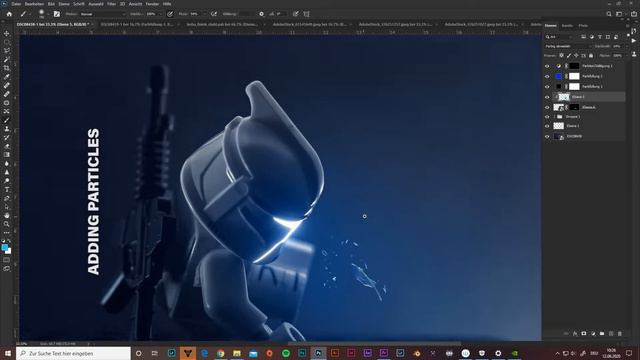Hide the Ebene 1 layer

click(x=547, y=126)
